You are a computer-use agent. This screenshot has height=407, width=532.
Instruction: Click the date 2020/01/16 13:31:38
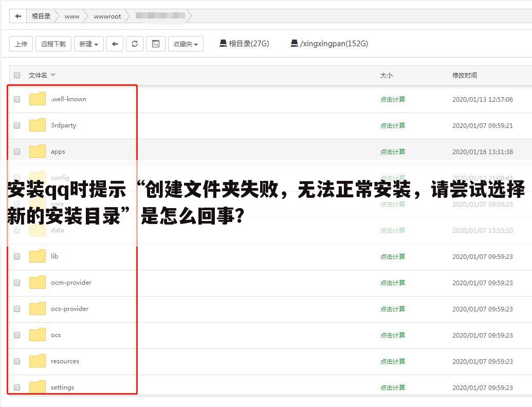click(x=483, y=152)
